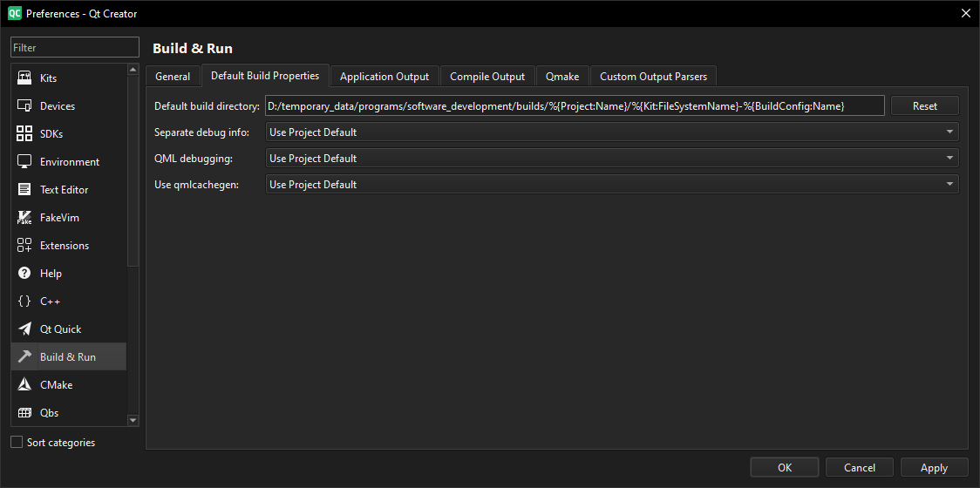Open the Custom Output Parsers tab
Screen dimensions: 980x488
(654, 76)
